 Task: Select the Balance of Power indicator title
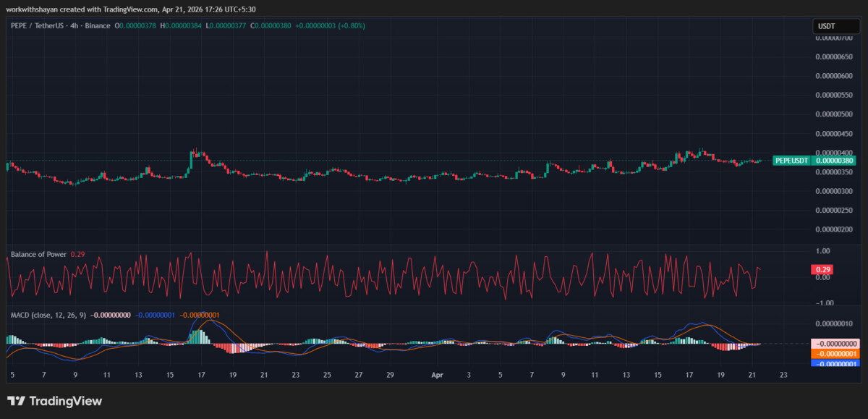39,255
